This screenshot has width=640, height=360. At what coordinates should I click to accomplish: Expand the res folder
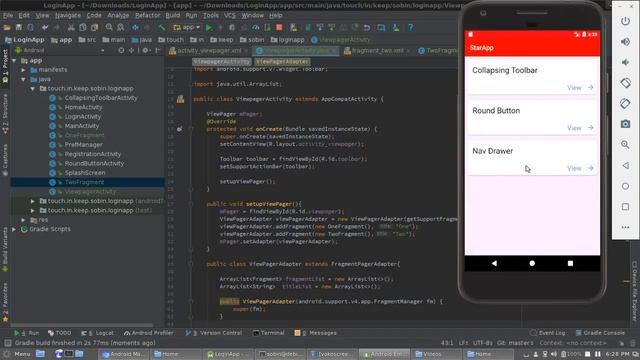tap(23, 220)
